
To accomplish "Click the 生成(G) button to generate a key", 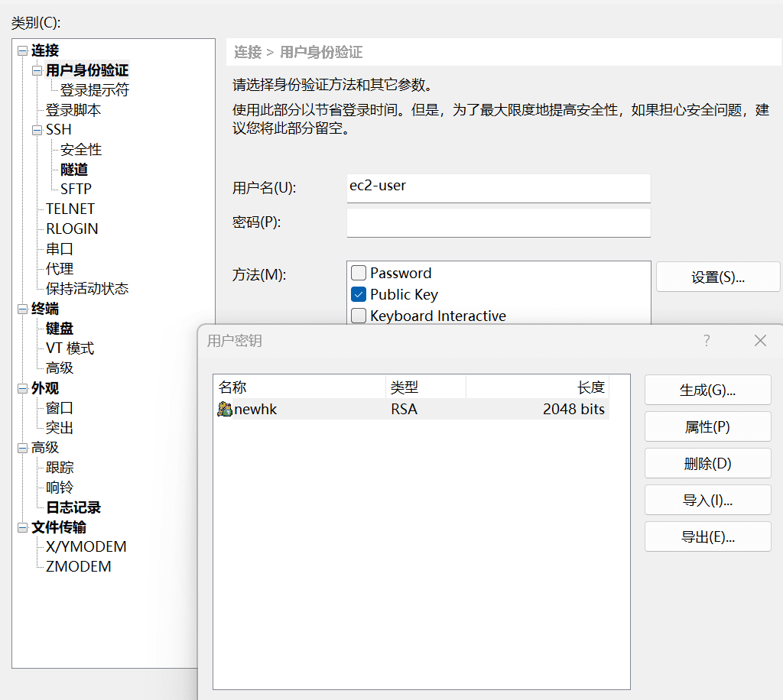I will (x=707, y=390).
